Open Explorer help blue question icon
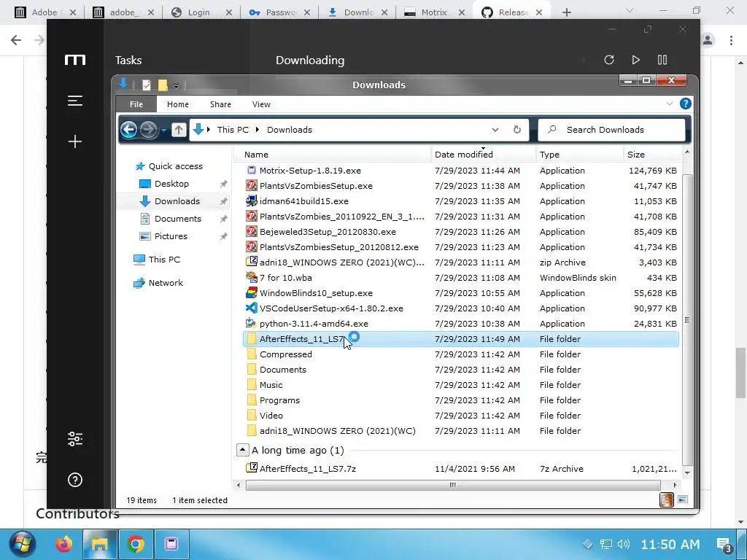This screenshot has height=560, width=747. click(685, 104)
